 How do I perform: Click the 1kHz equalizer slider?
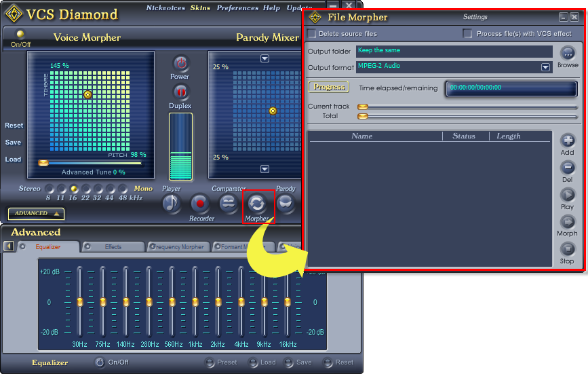click(x=195, y=301)
